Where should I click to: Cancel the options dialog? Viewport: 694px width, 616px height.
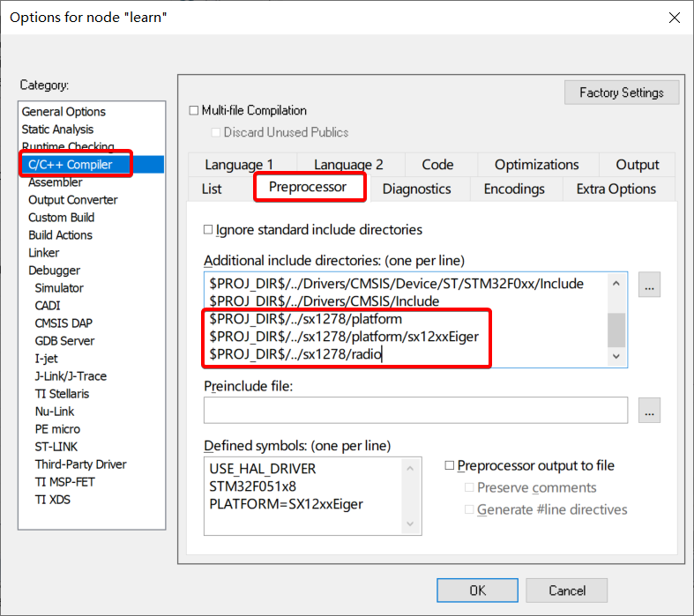[x=567, y=590]
